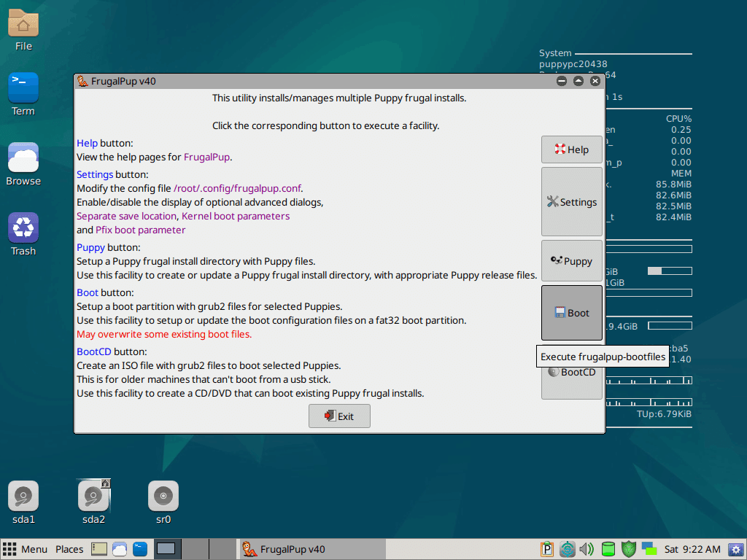The height and width of the screenshot is (560, 747).
Task: Click the 'Pfix boot parameter' text
Action: coord(140,230)
